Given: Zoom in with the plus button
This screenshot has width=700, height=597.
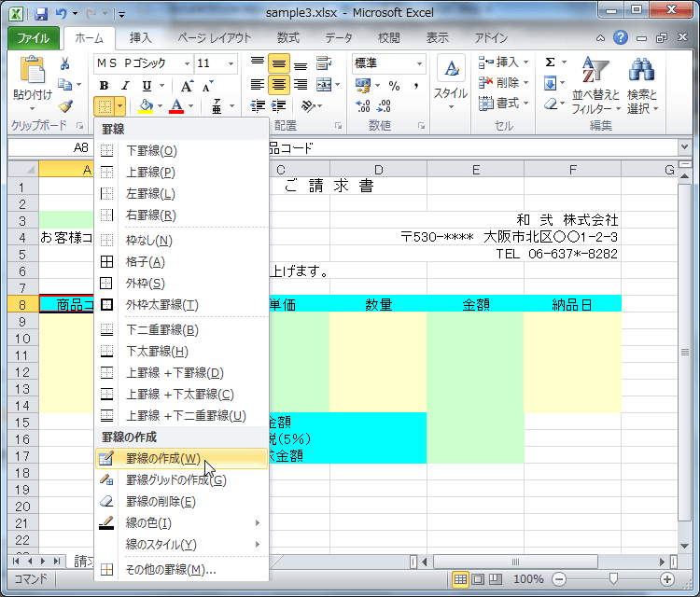Looking at the screenshot, I should [x=667, y=579].
